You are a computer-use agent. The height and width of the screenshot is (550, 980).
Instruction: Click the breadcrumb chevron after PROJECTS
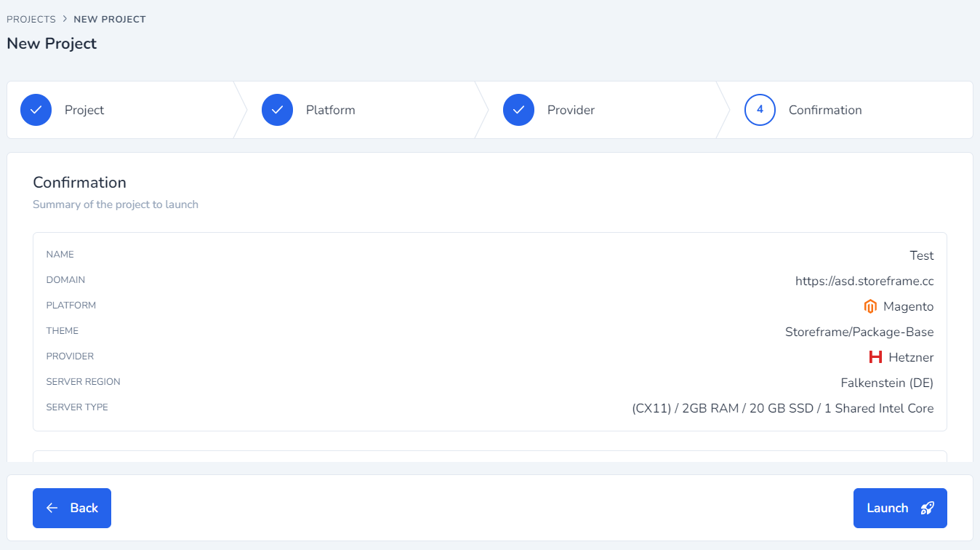point(63,19)
